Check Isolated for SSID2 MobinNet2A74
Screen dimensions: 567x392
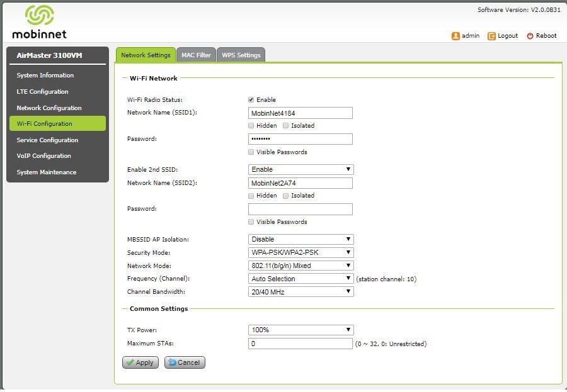point(285,196)
